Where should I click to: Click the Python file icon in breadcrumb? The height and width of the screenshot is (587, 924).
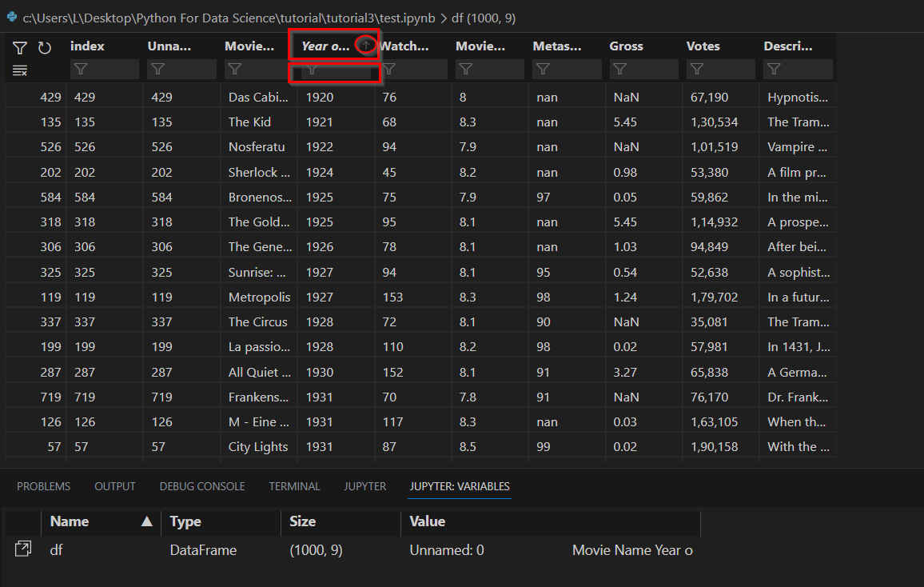point(12,17)
